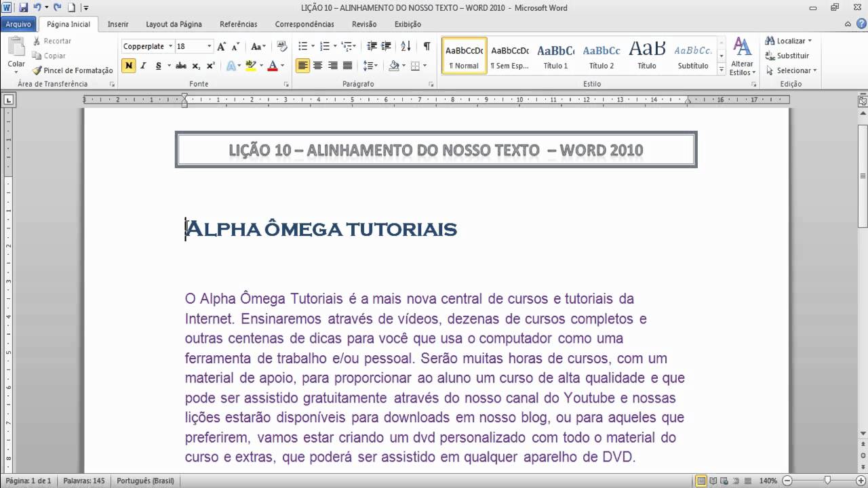The width and height of the screenshot is (868, 488).
Task: Click Alterar Estilos button
Action: 743,57
